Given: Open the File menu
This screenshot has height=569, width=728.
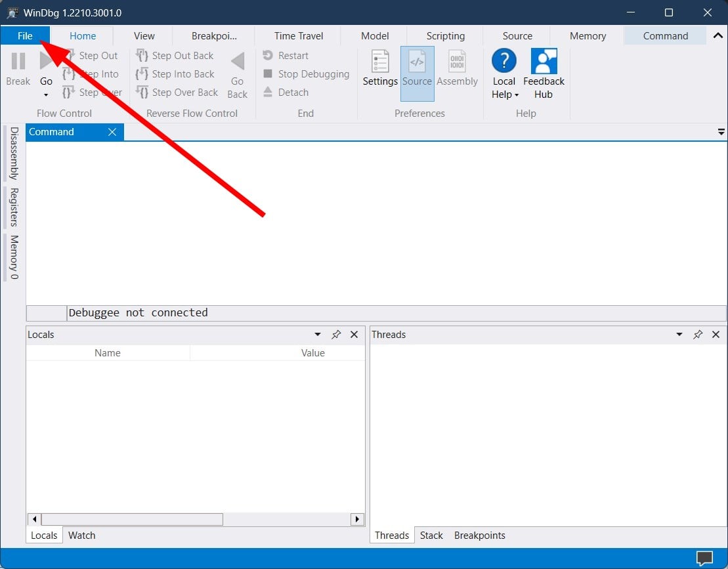Looking at the screenshot, I should point(26,35).
